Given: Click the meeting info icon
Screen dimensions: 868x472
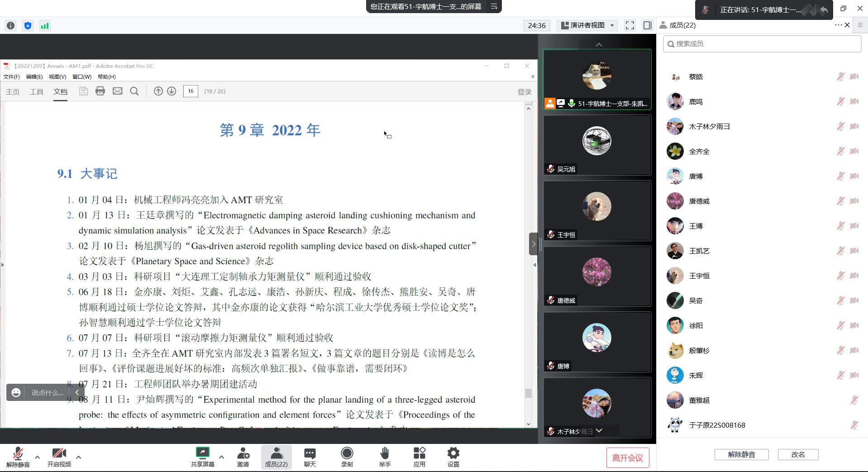Looking at the screenshot, I should [x=11, y=26].
